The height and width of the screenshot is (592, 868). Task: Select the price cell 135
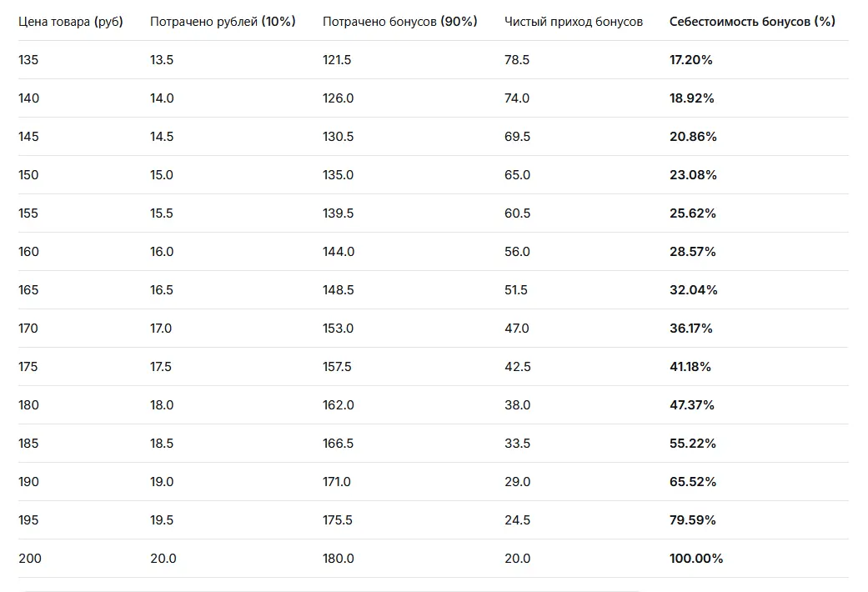28,60
